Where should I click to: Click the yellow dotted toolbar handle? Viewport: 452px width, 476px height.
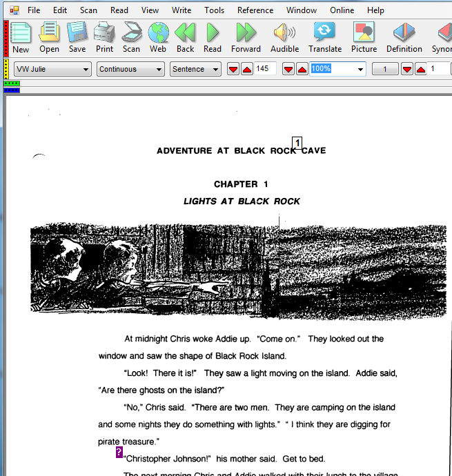[6, 69]
